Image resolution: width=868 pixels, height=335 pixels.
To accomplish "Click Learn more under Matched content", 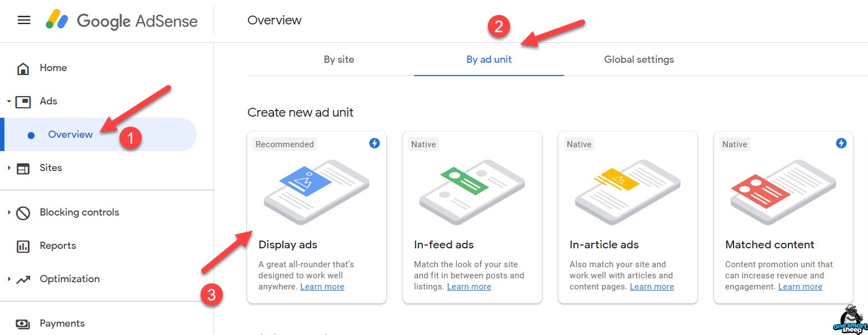I will pyautogui.click(x=800, y=287).
